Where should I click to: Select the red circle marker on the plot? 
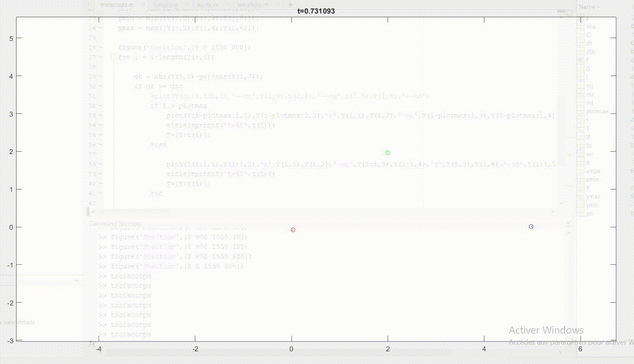(293, 230)
